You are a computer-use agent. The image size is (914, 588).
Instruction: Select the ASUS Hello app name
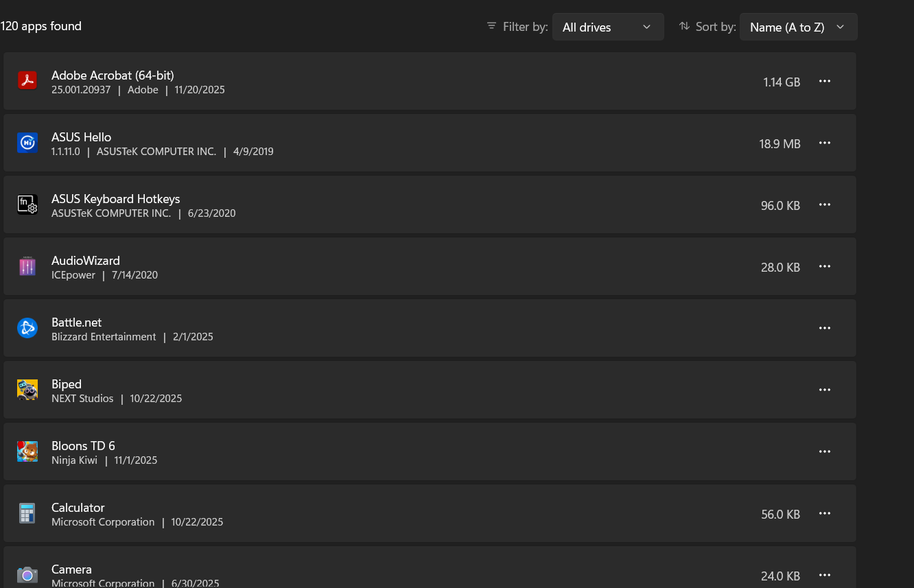pyautogui.click(x=81, y=137)
